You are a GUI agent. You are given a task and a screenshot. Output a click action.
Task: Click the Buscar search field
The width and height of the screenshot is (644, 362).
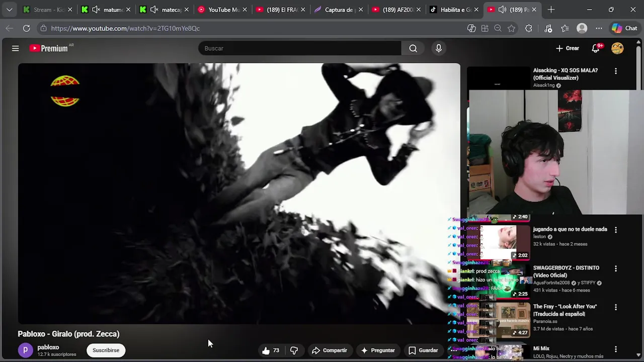pyautogui.click(x=300, y=48)
